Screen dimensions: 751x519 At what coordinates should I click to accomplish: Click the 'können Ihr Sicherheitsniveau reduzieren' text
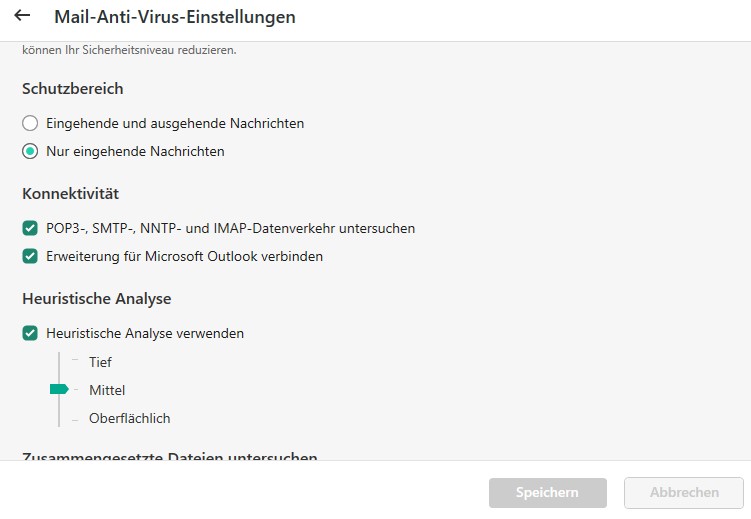129,49
